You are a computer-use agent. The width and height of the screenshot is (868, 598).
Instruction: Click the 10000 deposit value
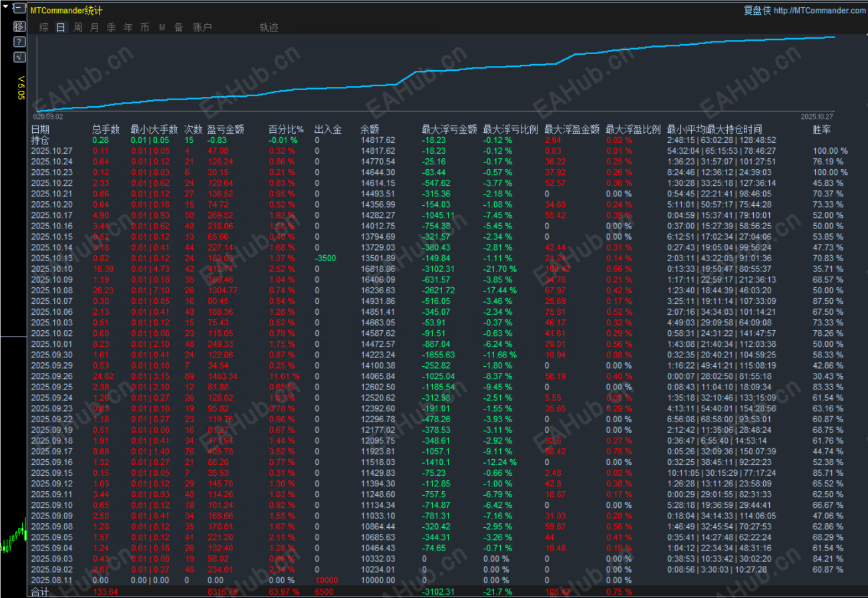(x=327, y=580)
